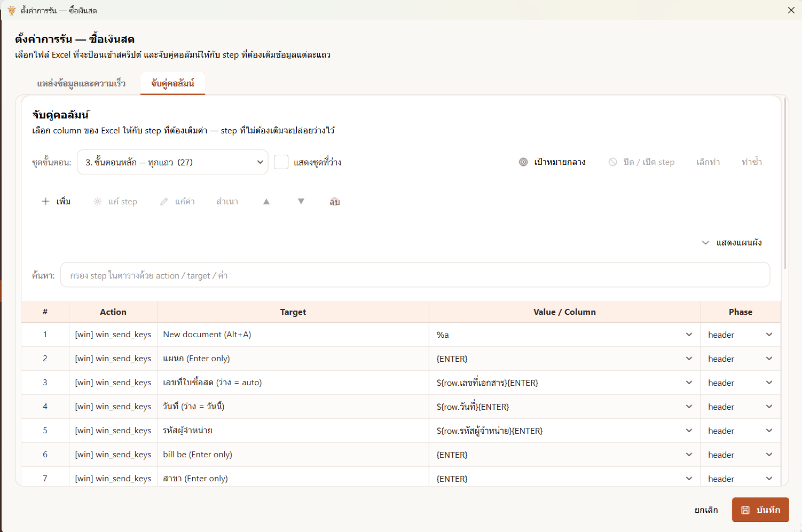Toggle the แสดงชุดที่ว่าง checkbox
This screenshot has width=802, height=532.
coord(281,162)
